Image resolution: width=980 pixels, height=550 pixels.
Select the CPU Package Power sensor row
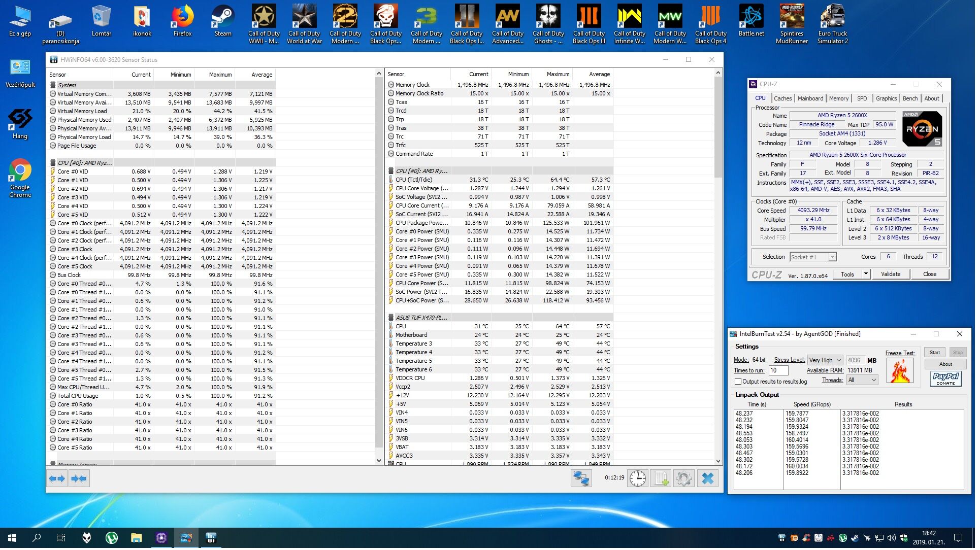click(502, 224)
